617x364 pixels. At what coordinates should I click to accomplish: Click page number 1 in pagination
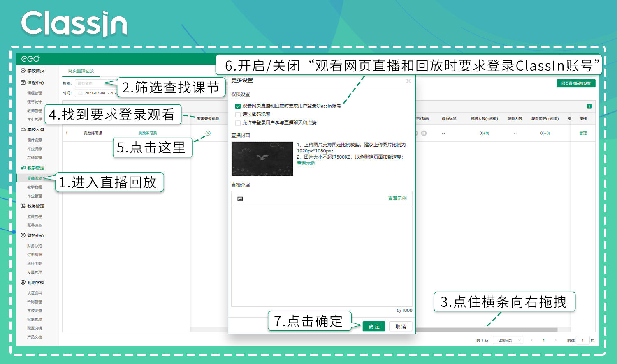coord(544,340)
